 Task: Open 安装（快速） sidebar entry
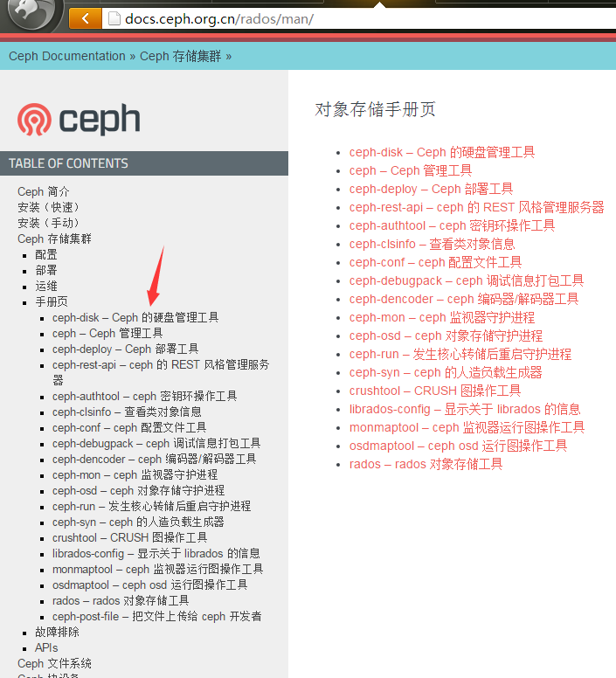(49, 207)
